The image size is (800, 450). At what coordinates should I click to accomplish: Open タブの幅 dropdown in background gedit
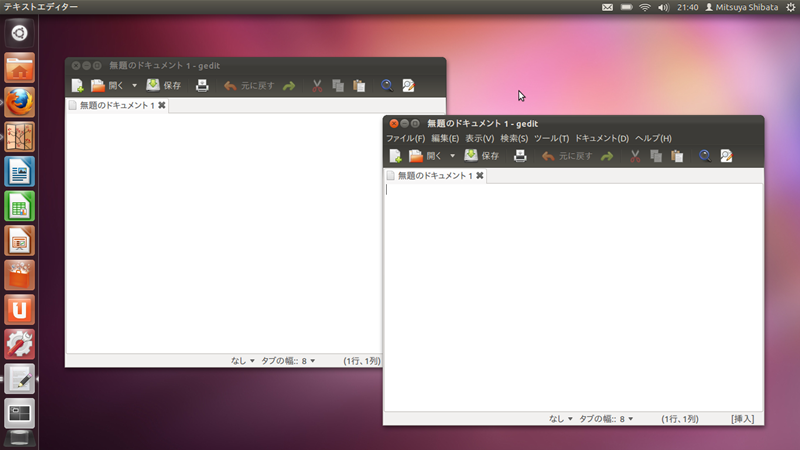288,361
